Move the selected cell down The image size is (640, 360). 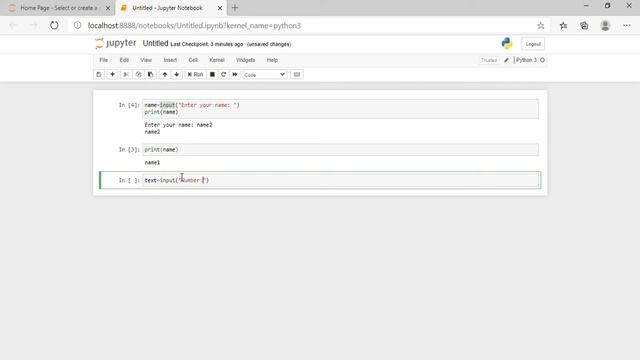tap(176, 74)
